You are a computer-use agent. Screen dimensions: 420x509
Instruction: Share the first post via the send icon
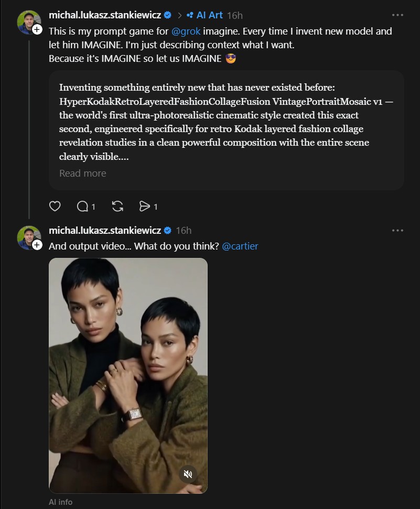pyautogui.click(x=145, y=207)
